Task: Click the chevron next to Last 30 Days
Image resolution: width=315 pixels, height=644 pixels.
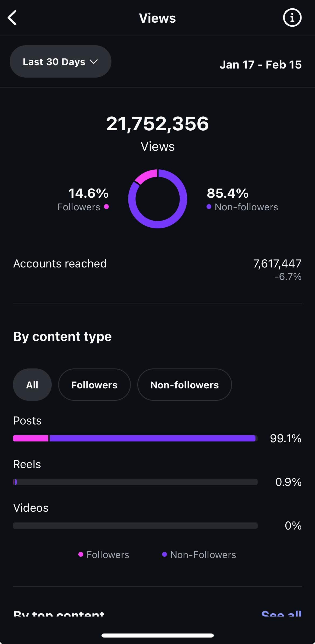Action: [x=94, y=62]
